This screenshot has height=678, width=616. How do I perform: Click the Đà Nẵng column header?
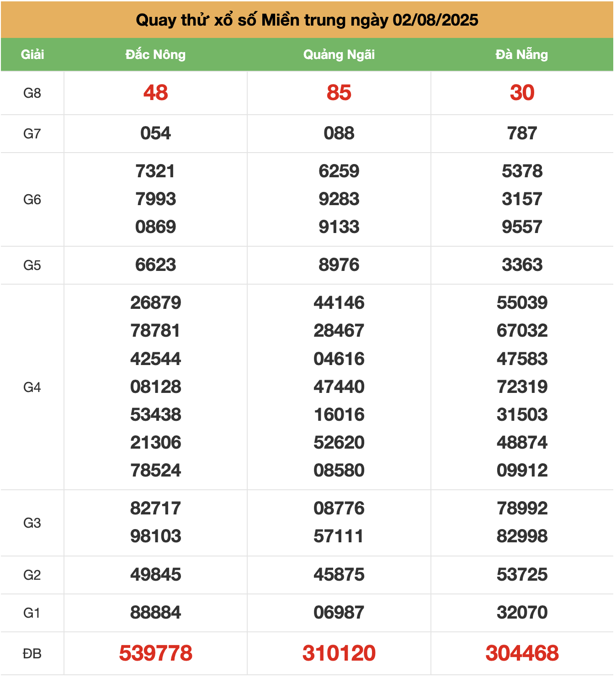pyautogui.click(x=522, y=54)
